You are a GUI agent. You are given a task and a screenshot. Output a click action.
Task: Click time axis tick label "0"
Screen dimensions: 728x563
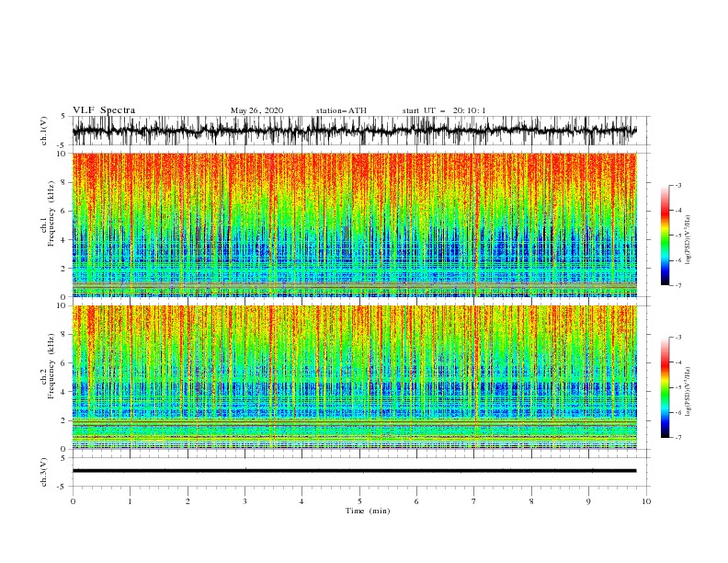[73, 501]
